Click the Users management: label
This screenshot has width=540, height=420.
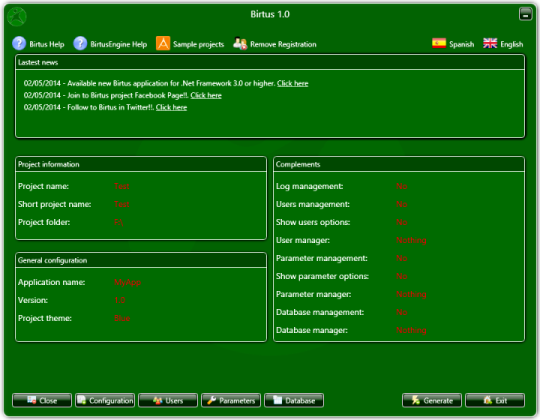pyautogui.click(x=313, y=204)
